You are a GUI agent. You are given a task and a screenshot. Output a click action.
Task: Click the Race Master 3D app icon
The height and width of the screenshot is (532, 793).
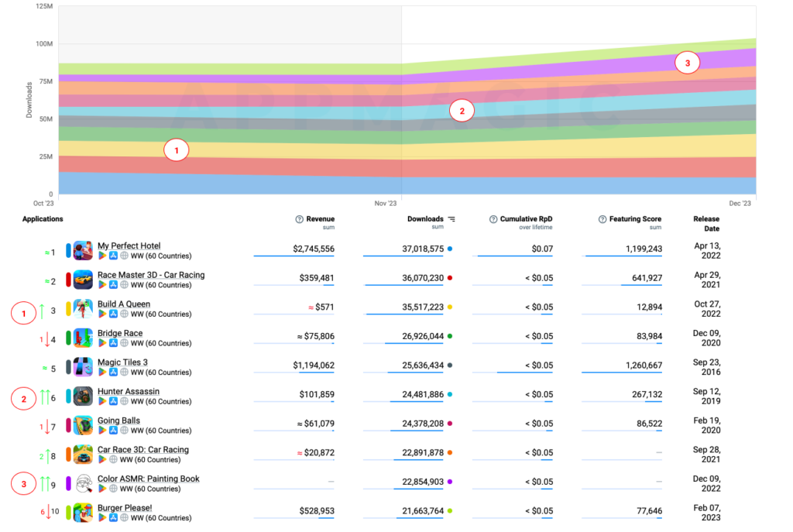point(84,280)
